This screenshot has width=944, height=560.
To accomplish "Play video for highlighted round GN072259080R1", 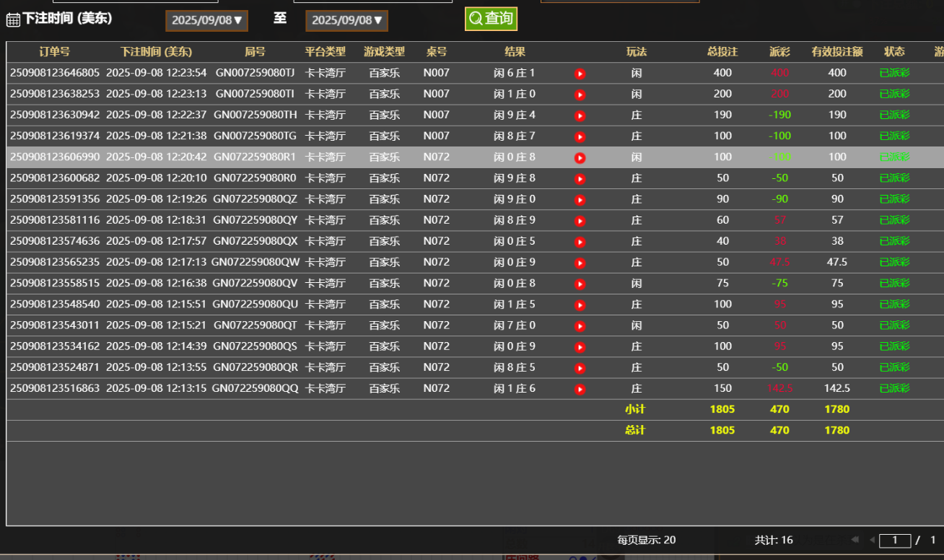I will pos(580,158).
